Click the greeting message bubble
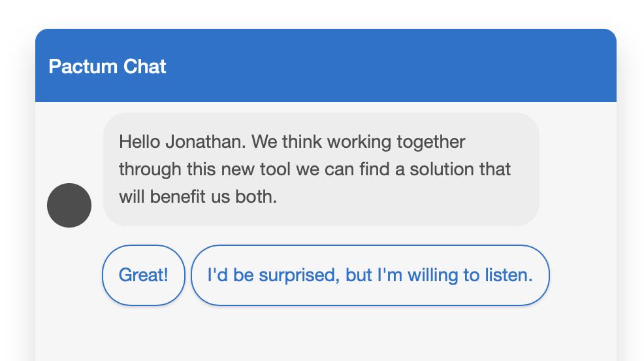Screen dimensions: 644x361 pyautogui.click(x=321, y=169)
